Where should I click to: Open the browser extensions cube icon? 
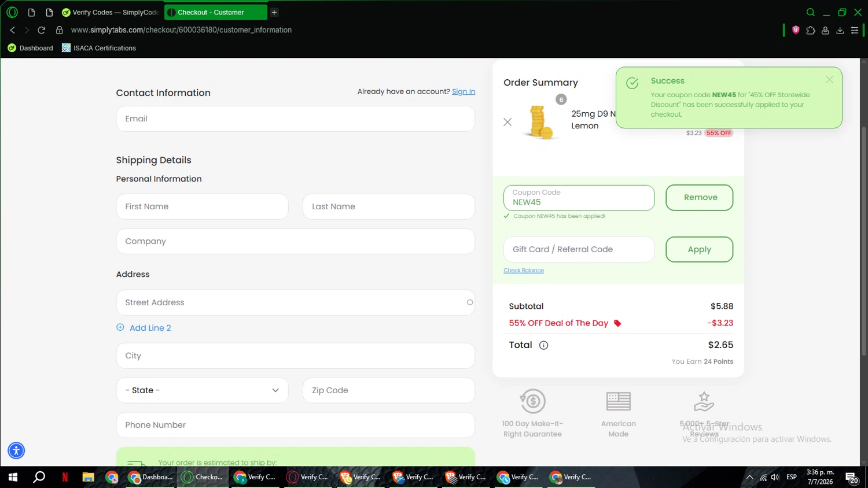pyautogui.click(x=811, y=30)
